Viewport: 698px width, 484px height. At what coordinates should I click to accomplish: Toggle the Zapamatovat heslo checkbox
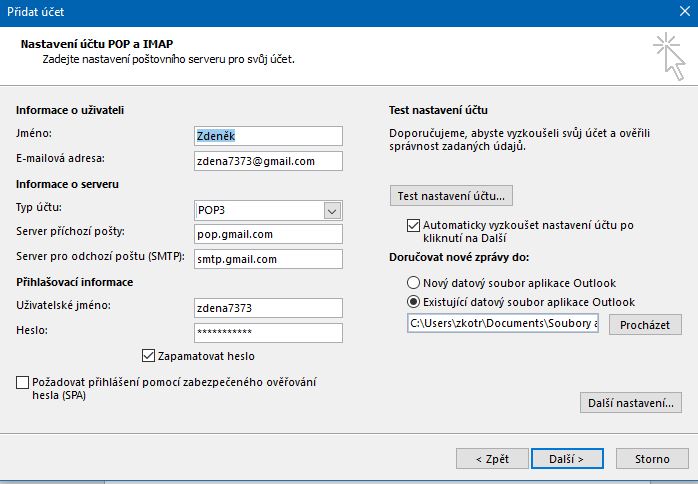click(x=149, y=355)
